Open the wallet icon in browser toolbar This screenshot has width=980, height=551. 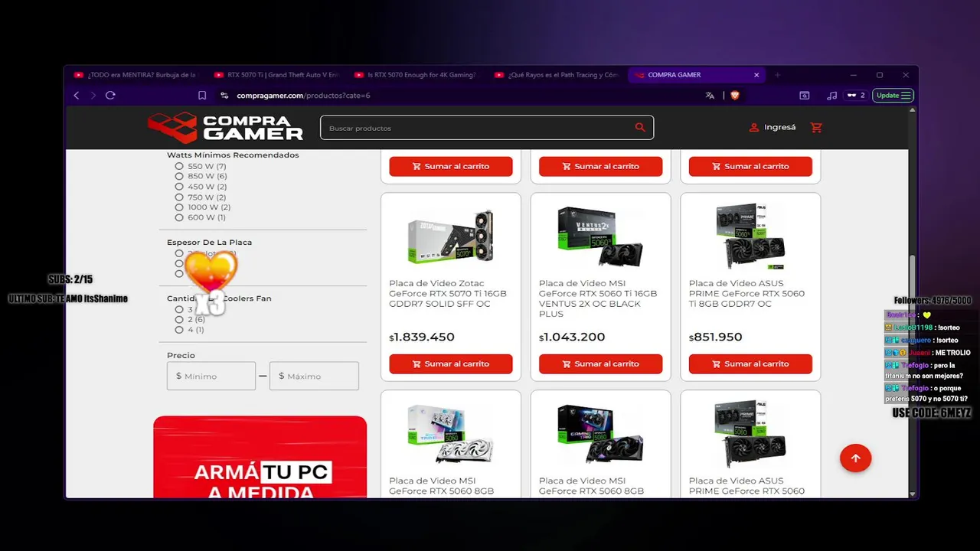[805, 96]
